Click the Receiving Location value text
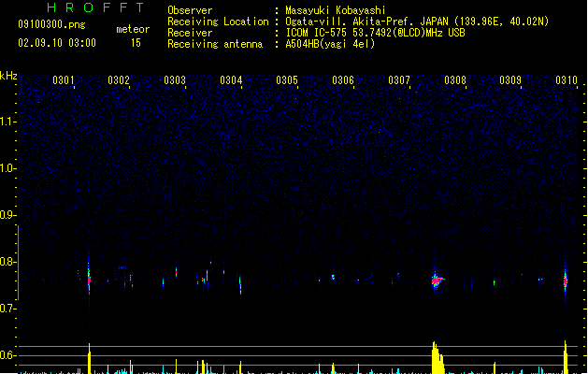The height and width of the screenshot is (374, 588). click(x=417, y=22)
